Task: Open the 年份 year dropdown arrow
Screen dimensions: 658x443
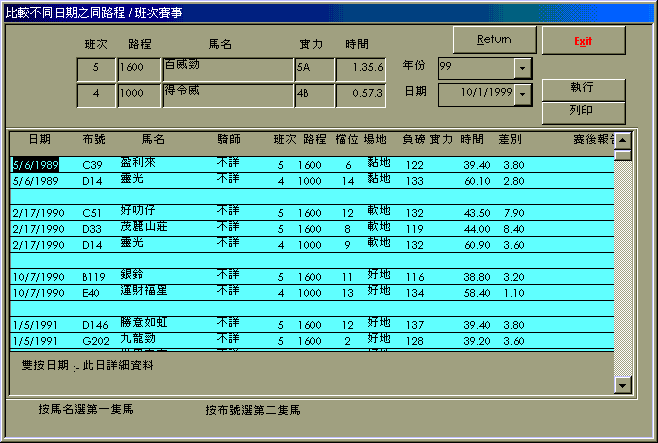Action: tap(522, 68)
